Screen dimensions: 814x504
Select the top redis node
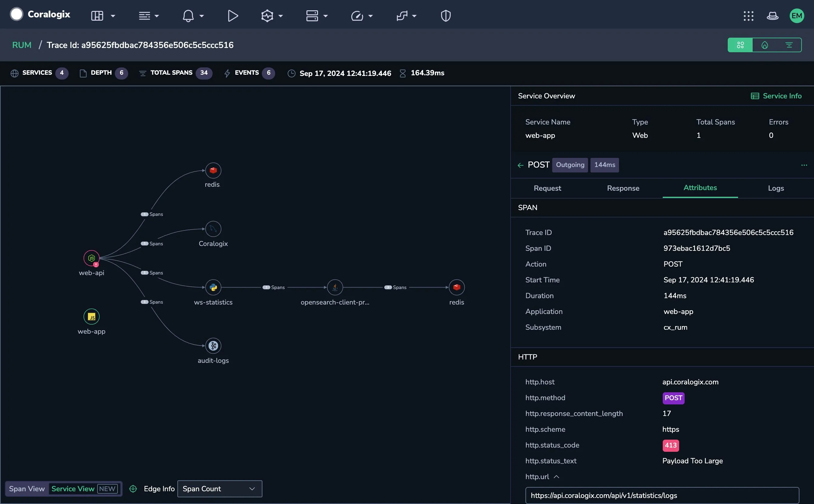click(x=213, y=170)
